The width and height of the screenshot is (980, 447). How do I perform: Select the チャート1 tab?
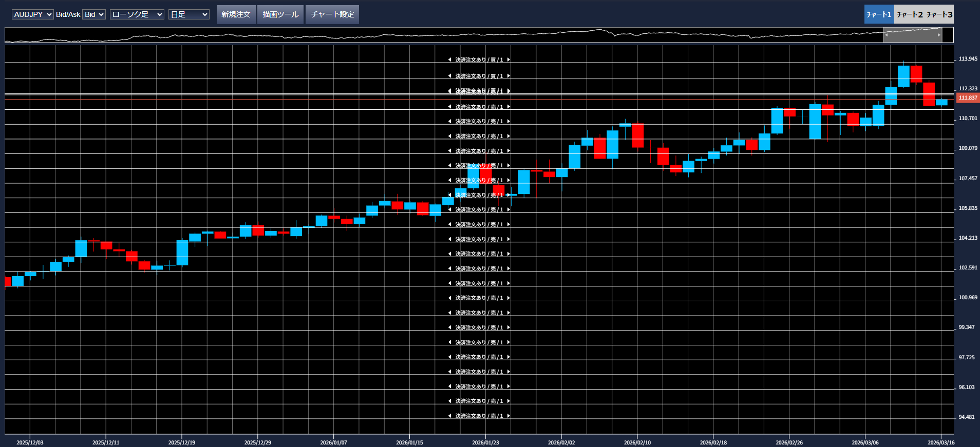click(879, 14)
